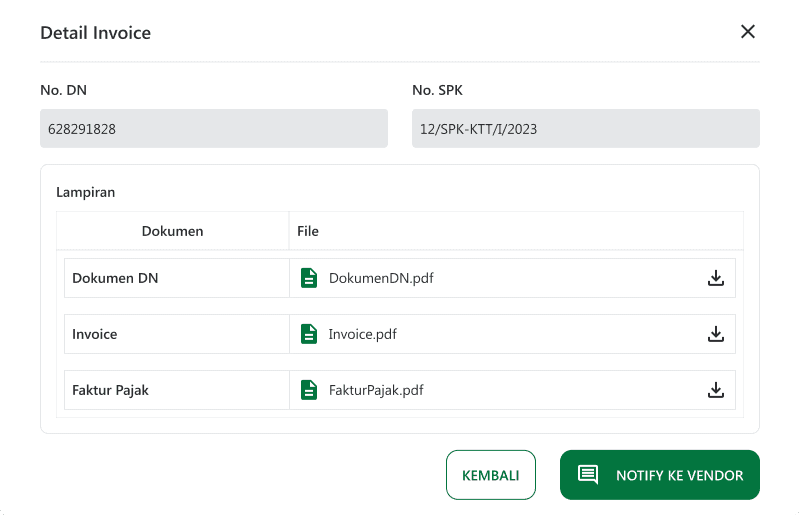Download the FakturPajak.pdf file
800x516 pixels.
[716, 390]
